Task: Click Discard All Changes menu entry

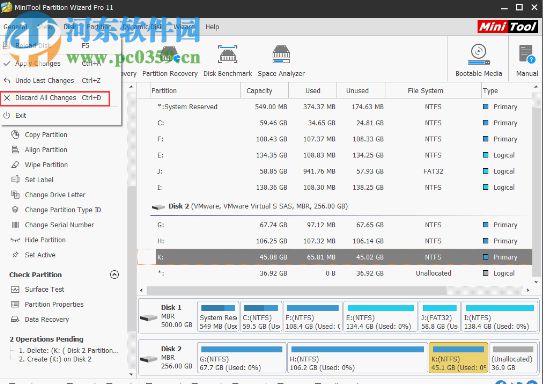Action: 55,98
